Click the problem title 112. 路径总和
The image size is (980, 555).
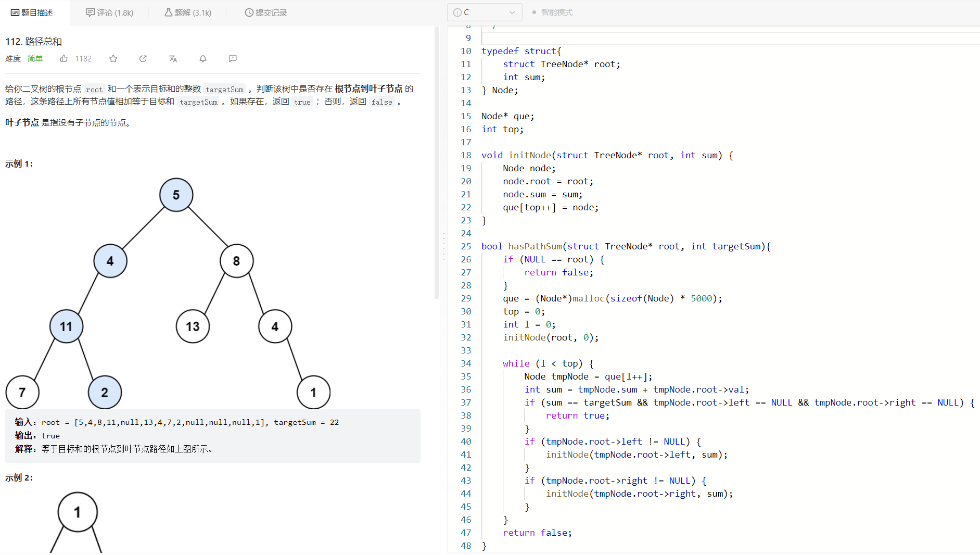pyautogui.click(x=34, y=42)
